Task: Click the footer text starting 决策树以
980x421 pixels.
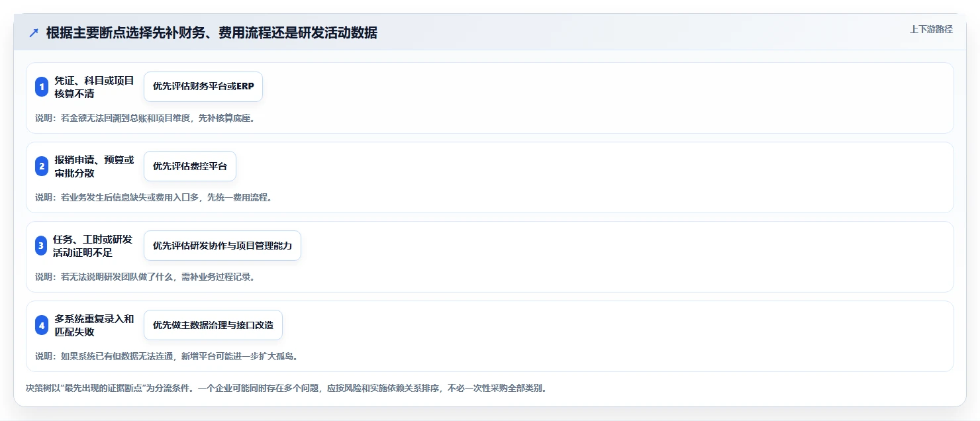Action: (287, 388)
